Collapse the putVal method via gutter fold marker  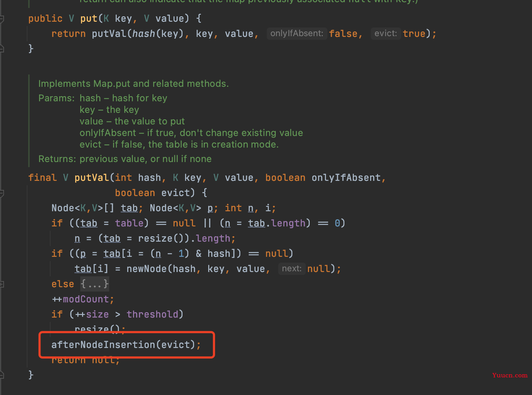point(1,193)
